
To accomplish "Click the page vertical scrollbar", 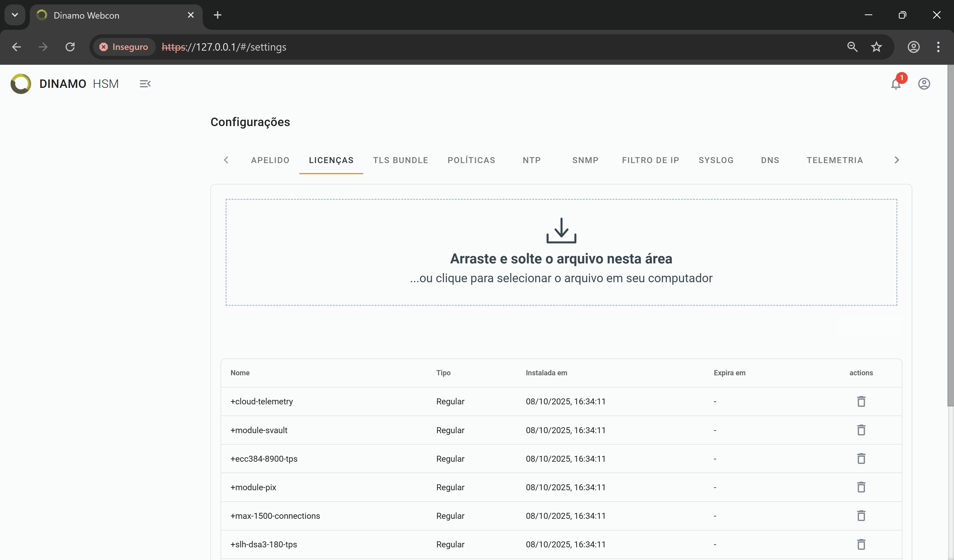I will tap(950, 235).
